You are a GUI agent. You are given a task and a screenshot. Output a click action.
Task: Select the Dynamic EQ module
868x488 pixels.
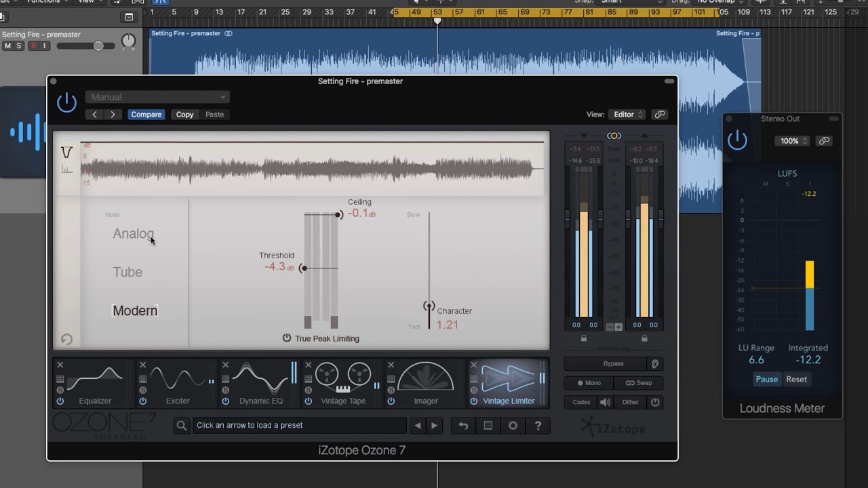(x=260, y=382)
